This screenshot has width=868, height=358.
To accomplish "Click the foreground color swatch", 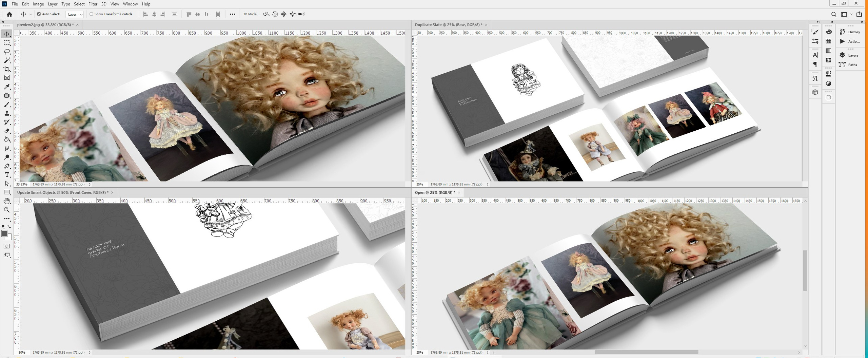I will pos(5,233).
